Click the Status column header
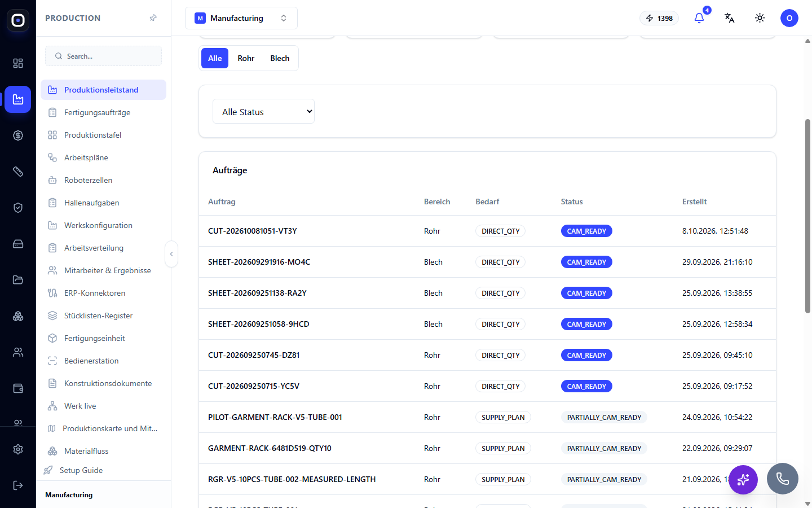812x508 pixels. [x=572, y=202]
